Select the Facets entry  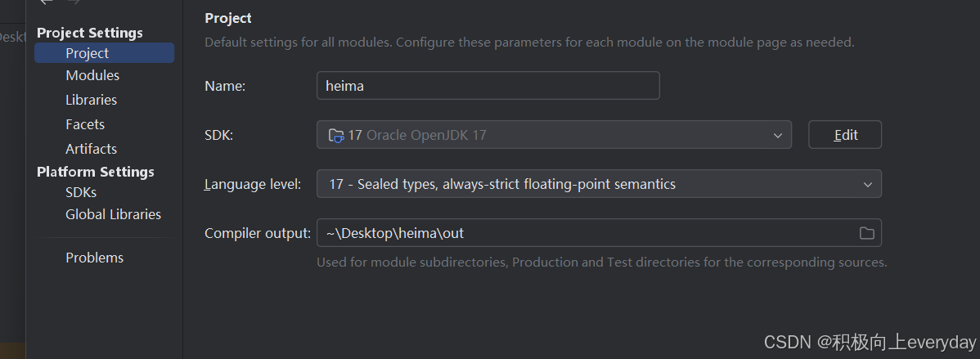(x=85, y=124)
